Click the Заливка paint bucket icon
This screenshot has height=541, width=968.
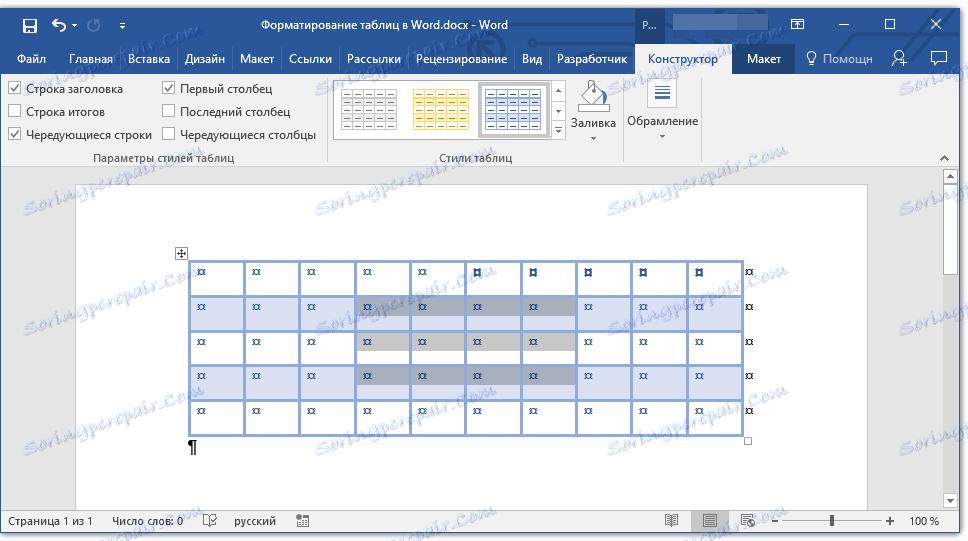[x=593, y=98]
